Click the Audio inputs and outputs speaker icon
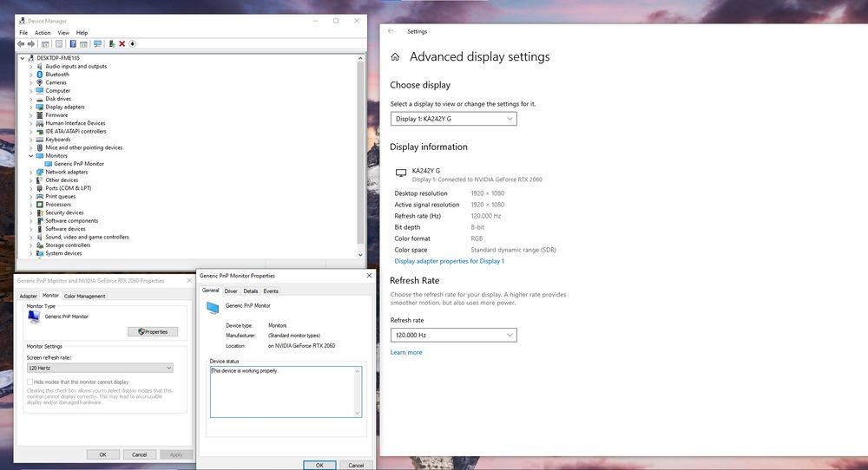 [x=40, y=66]
